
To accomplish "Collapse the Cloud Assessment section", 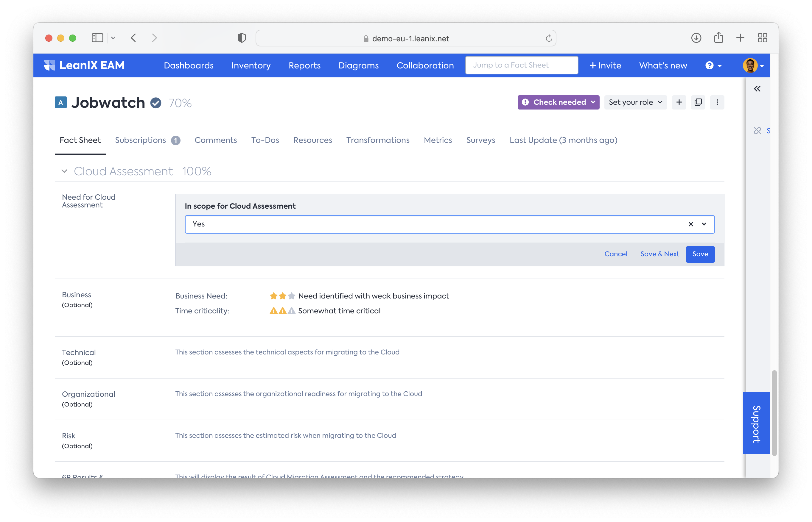I will (x=64, y=171).
